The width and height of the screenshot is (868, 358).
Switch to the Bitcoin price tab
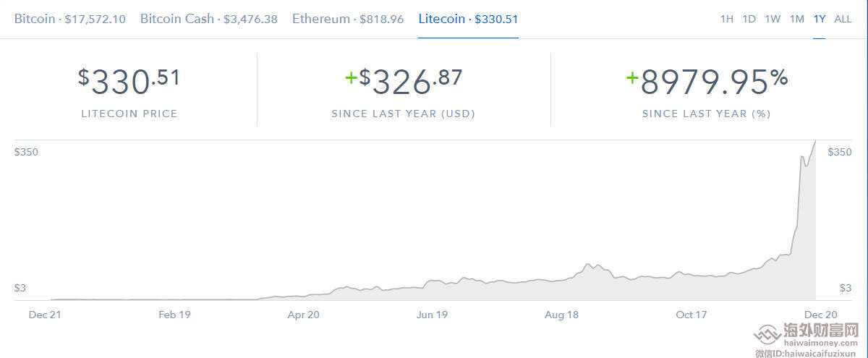click(69, 19)
